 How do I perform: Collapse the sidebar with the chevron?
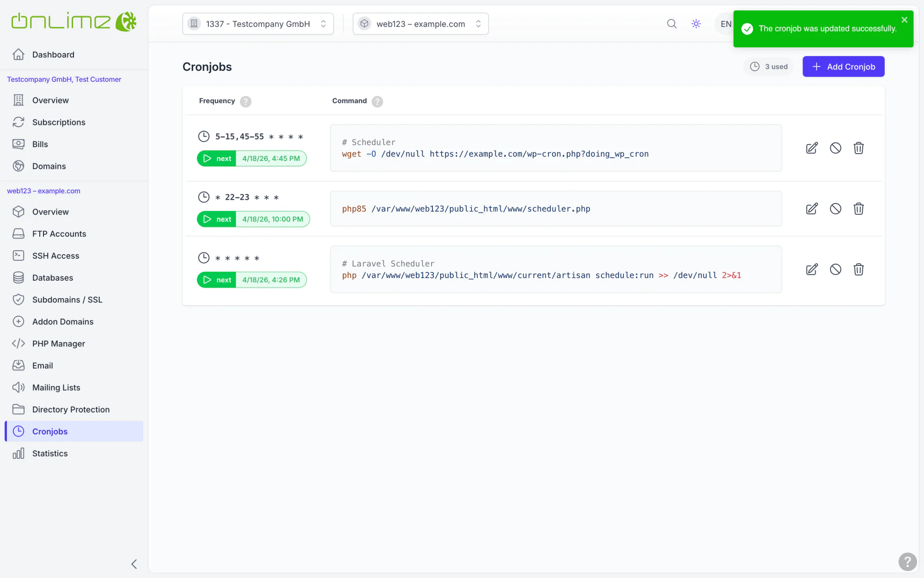click(x=134, y=564)
